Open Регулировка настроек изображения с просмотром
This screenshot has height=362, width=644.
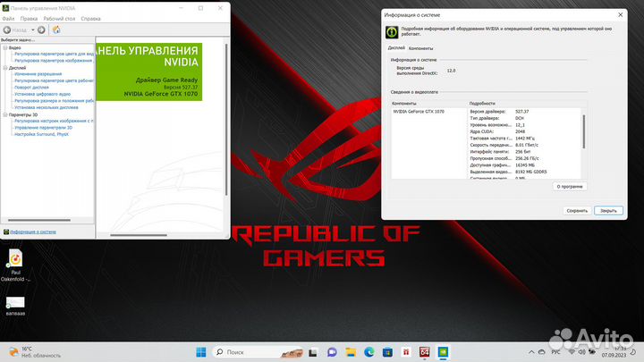click(55, 121)
